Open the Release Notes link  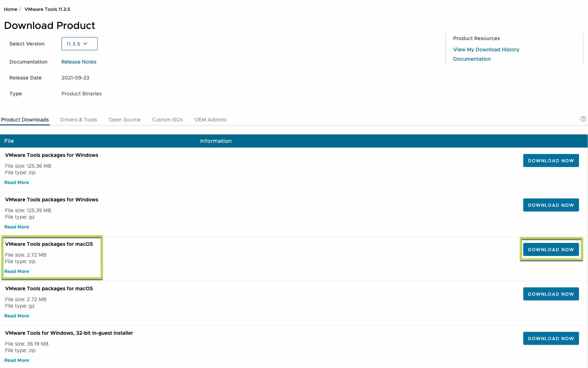click(x=79, y=62)
